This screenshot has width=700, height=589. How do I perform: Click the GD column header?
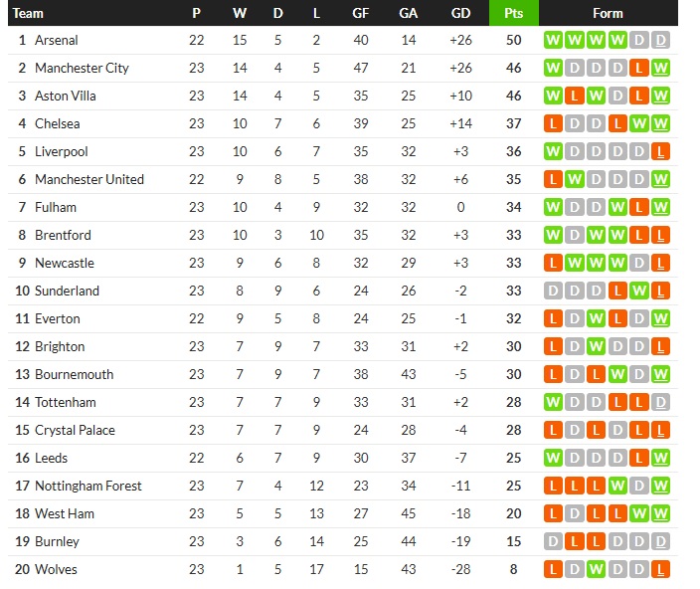tap(460, 13)
